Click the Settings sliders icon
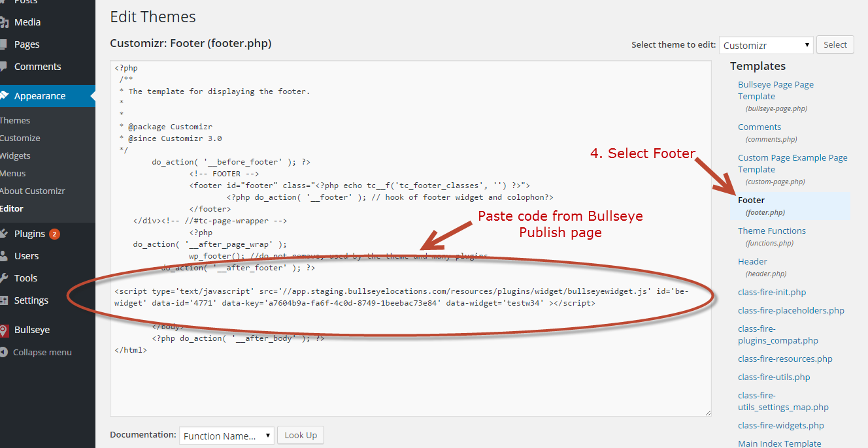868x448 pixels. (4, 300)
